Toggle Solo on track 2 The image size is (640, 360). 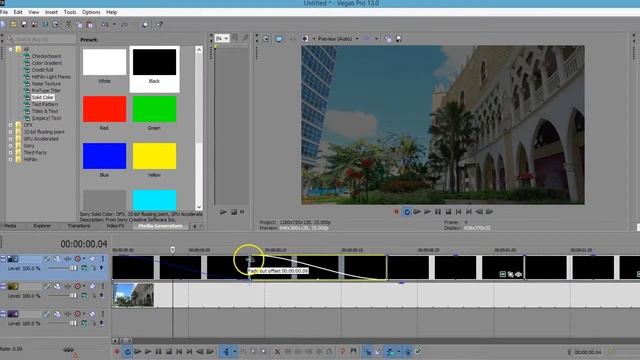coord(102,259)
